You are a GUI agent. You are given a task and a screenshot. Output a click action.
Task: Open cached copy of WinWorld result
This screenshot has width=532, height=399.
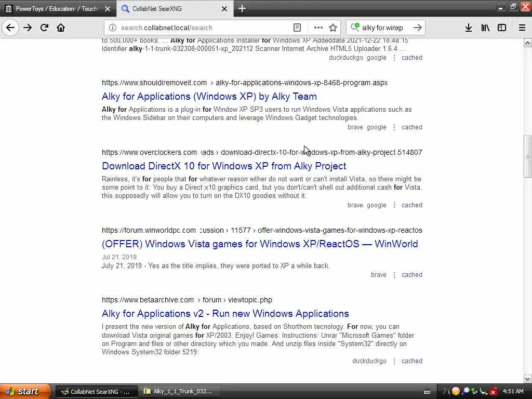(x=412, y=275)
